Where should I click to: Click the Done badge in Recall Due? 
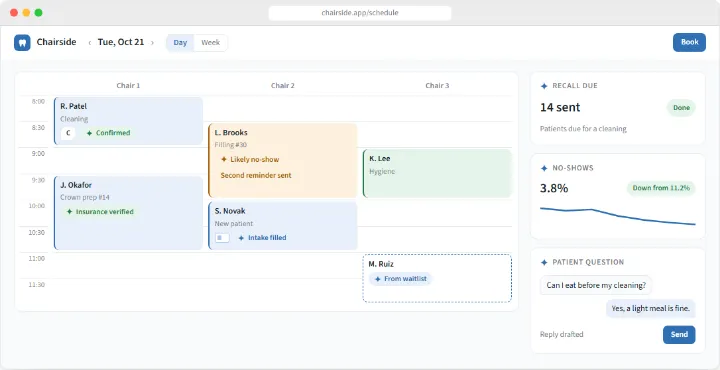tap(681, 108)
